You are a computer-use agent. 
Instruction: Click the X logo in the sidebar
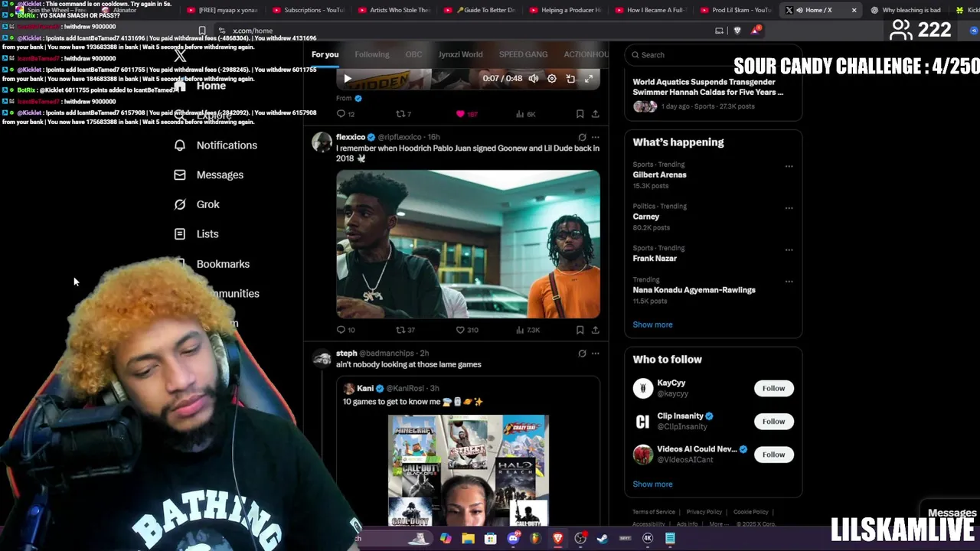[x=180, y=55]
